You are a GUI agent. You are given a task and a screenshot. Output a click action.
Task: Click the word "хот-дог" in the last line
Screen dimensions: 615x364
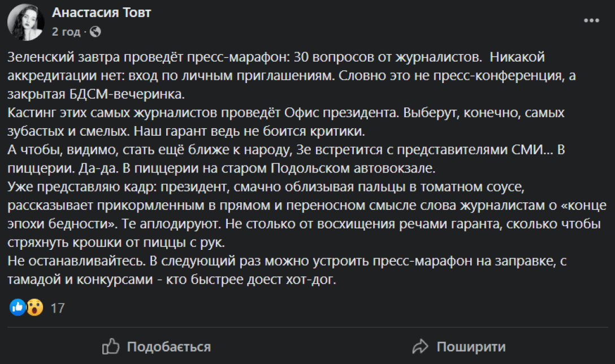tap(317, 280)
